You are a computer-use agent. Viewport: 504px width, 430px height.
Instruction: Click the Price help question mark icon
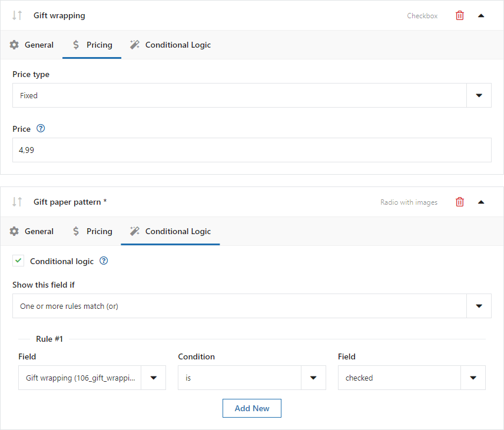[41, 128]
